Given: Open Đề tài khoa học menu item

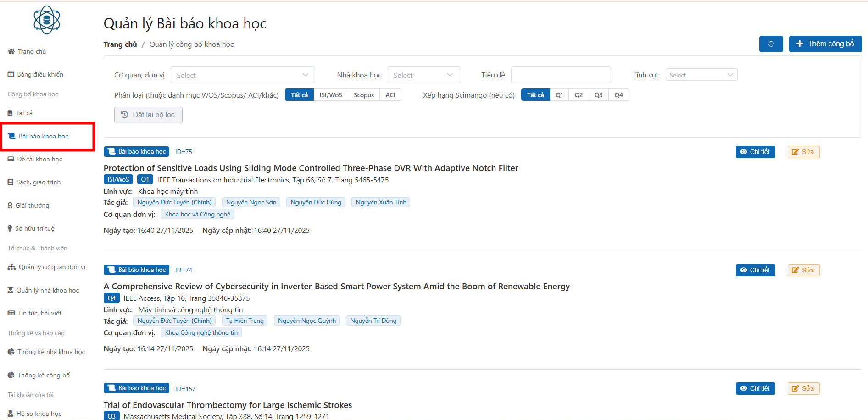Looking at the screenshot, I should coord(39,159).
